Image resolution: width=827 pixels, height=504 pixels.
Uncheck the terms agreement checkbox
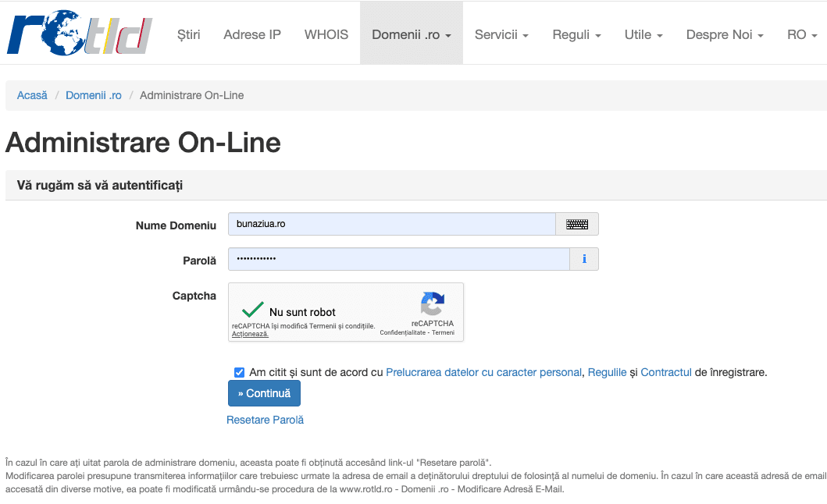(x=239, y=372)
